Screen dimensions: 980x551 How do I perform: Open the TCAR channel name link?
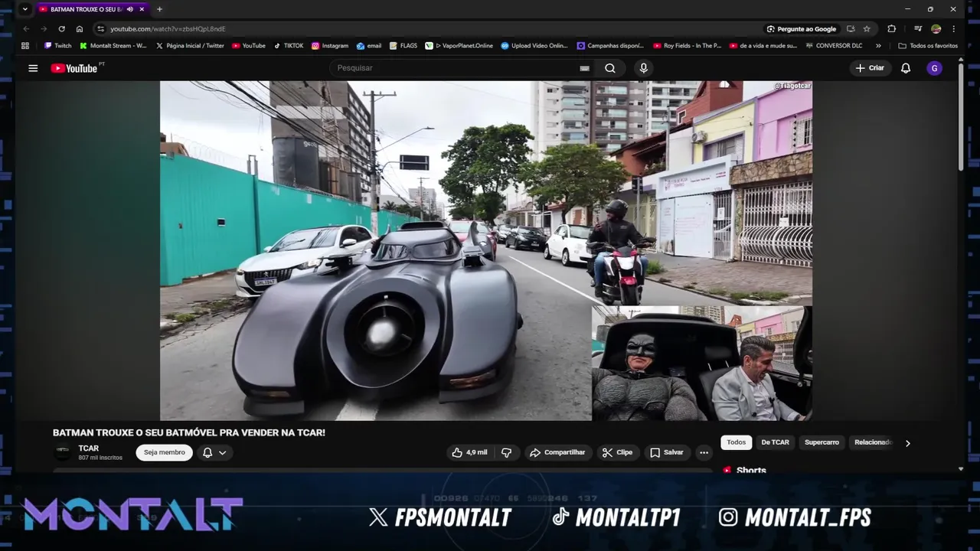coord(88,448)
